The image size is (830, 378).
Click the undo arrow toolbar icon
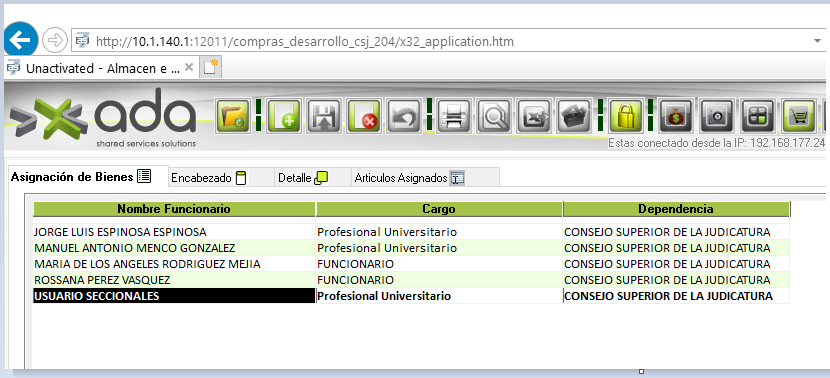coord(404,116)
